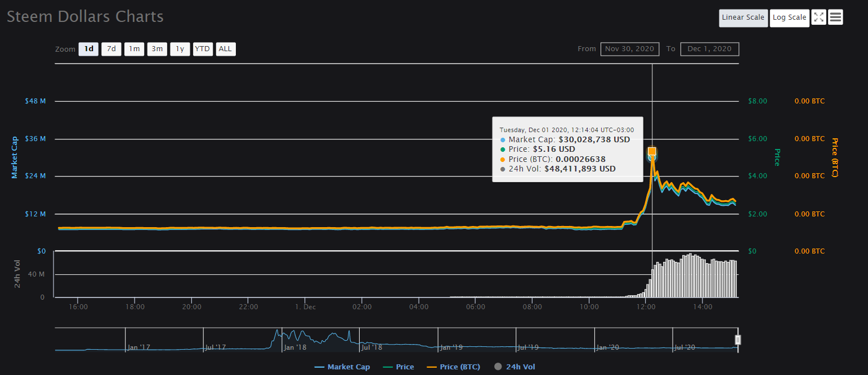Open fullscreen chart view icon
The width and height of the screenshot is (868, 375).
tap(819, 17)
